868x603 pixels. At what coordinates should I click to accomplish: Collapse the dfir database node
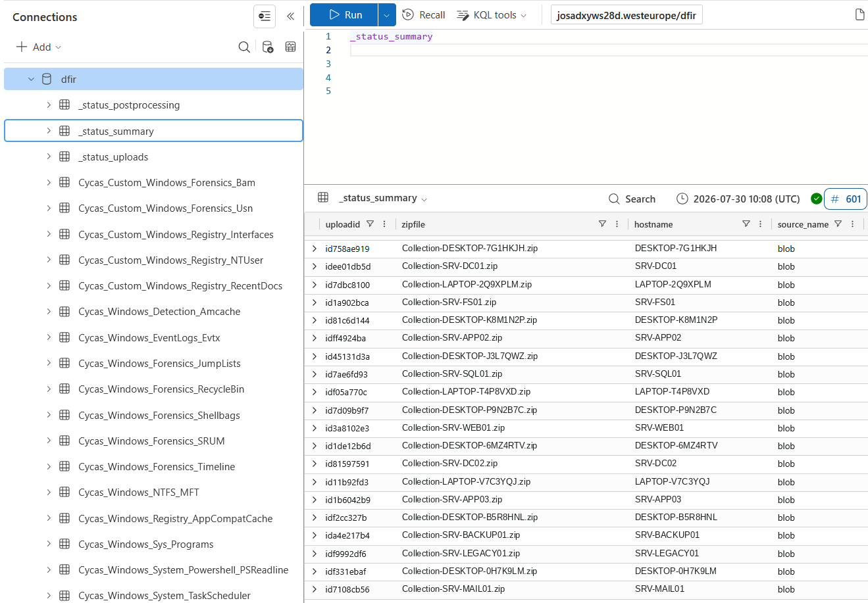tap(31, 79)
